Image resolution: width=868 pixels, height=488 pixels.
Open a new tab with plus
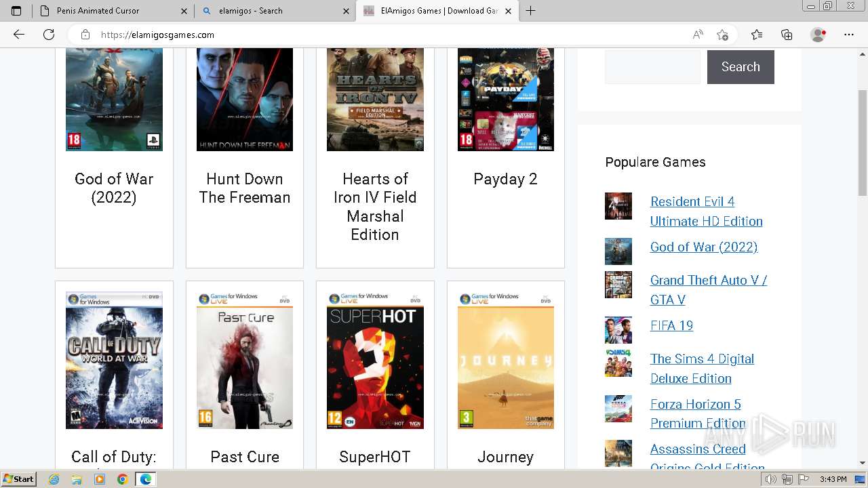[x=530, y=11]
